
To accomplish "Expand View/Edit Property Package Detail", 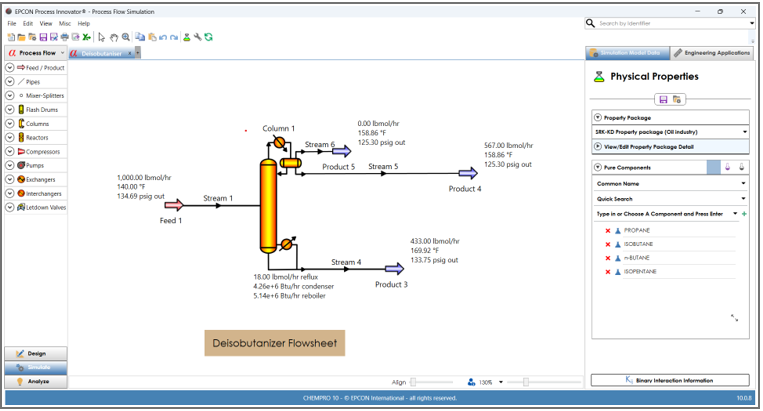I will pyautogui.click(x=598, y=146).
